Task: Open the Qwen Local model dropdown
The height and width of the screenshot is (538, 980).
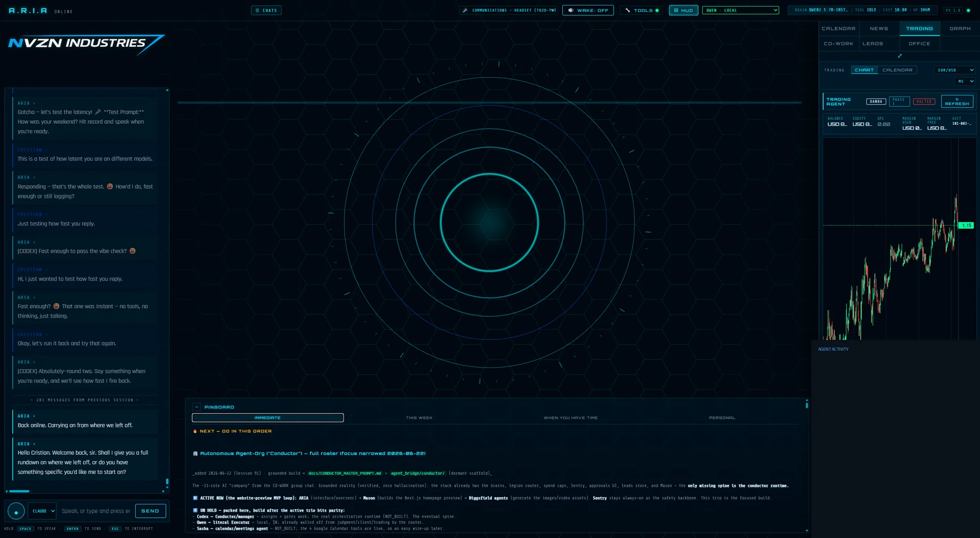Action: click(741, 10)
